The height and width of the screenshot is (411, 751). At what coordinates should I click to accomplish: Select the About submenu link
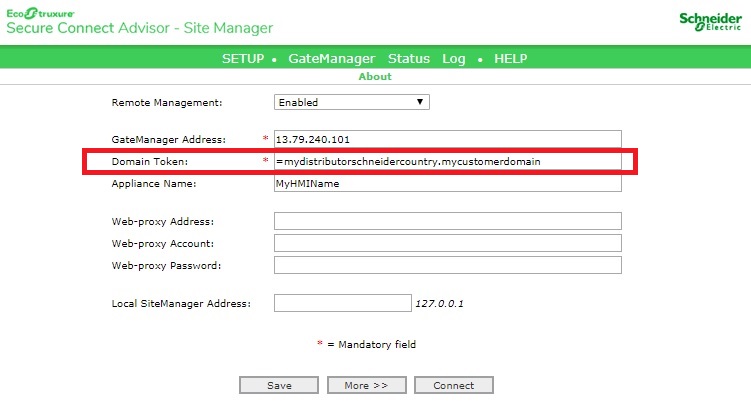(x=375, y=77)
